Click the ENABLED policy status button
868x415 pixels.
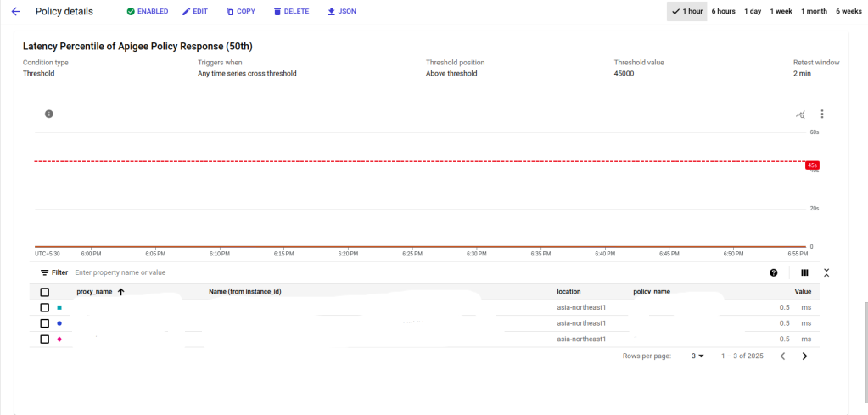[148, 11]
